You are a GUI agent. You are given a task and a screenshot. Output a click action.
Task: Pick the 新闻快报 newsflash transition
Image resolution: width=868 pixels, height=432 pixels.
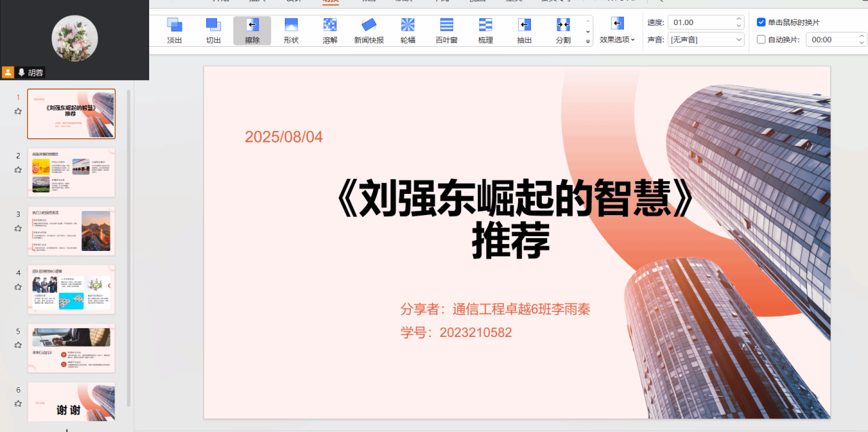(369, 31)
